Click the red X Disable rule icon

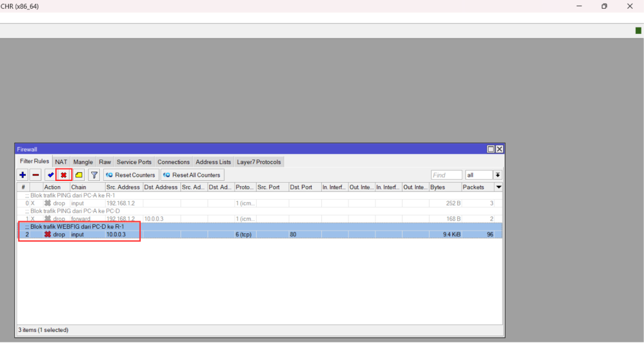coord(64,175)
